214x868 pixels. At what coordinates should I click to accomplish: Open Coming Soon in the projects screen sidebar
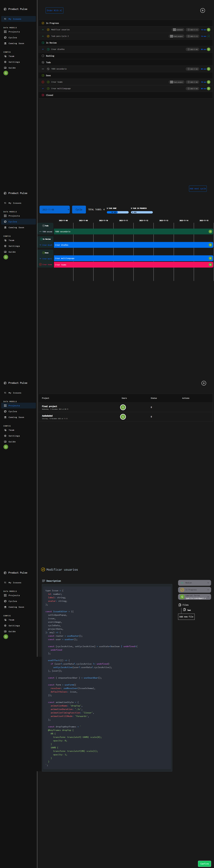18,417
